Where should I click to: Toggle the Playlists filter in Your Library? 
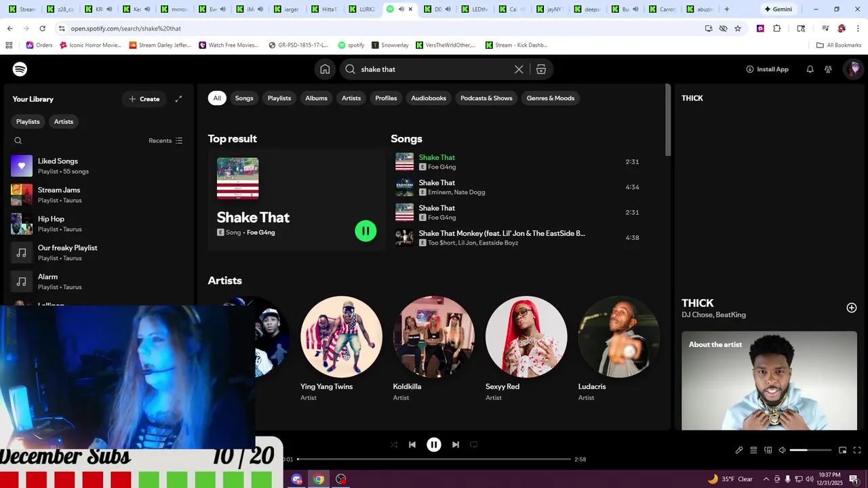(x=28, y=121)
